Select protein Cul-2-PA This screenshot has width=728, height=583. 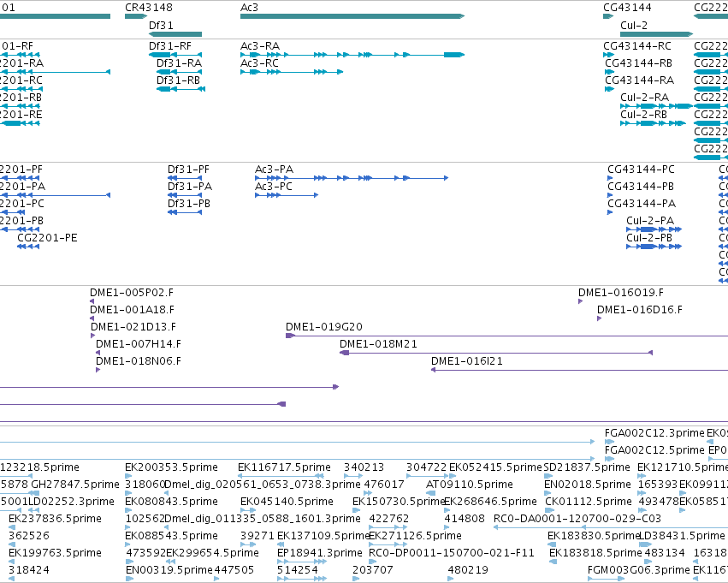pos(654,229)
